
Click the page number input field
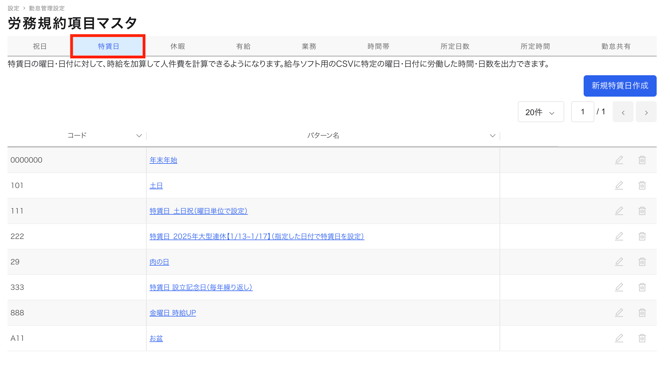582,112
